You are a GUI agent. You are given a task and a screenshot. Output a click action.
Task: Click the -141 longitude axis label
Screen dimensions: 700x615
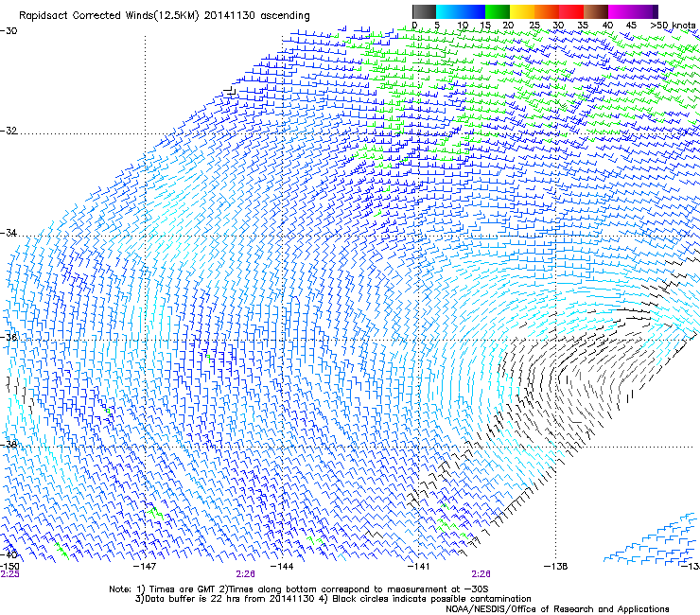coord(419,567)
